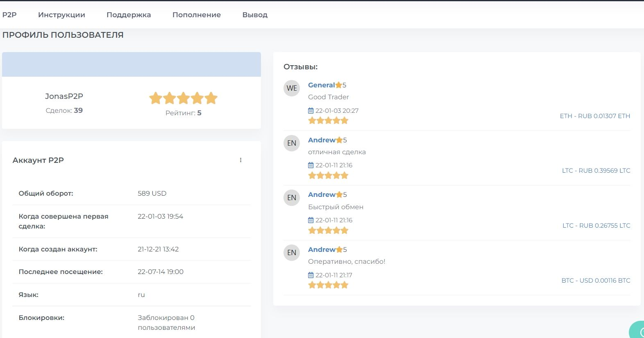This screenshot has width=644, height=338.
Task: Open Andrew's profile from 'Оперативно, спасибо!' review
Action: pyautogui.click(x=322, y=249)
